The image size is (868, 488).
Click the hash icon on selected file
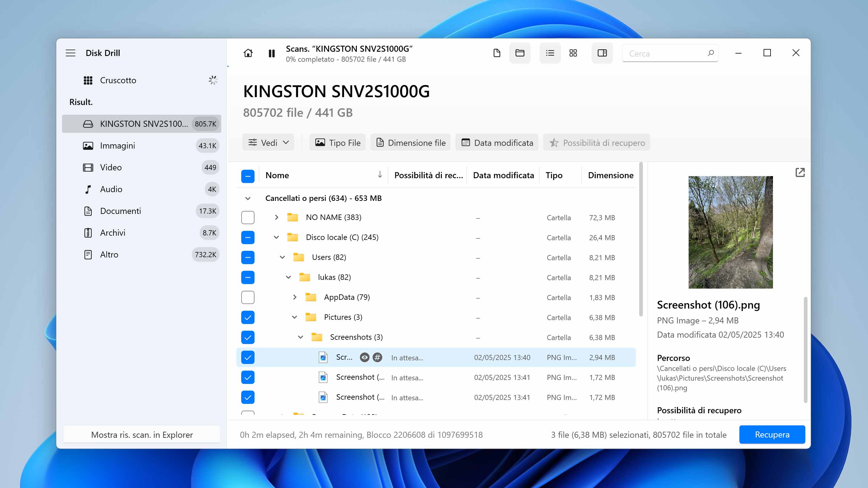pyautogui.click(x=377, y=357)
